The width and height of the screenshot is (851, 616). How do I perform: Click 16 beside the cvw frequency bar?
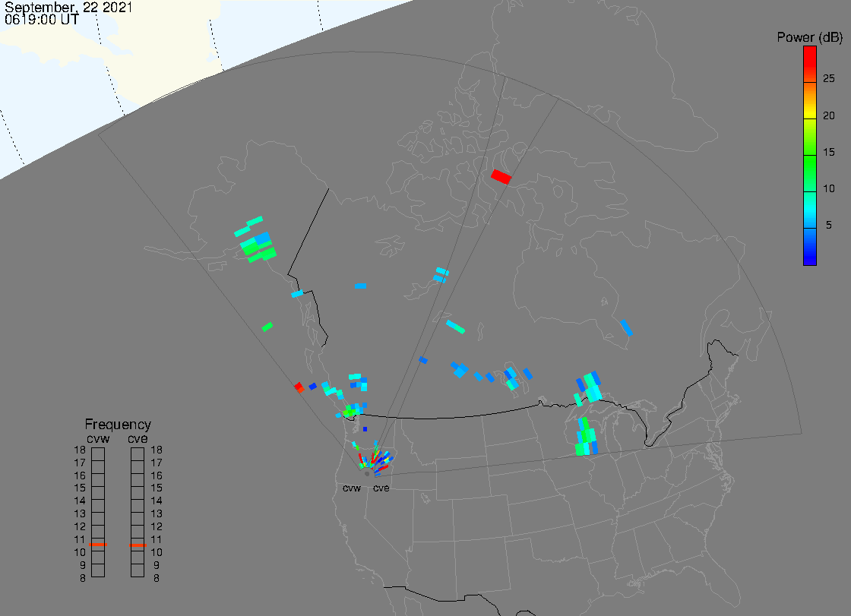point(80,475)
